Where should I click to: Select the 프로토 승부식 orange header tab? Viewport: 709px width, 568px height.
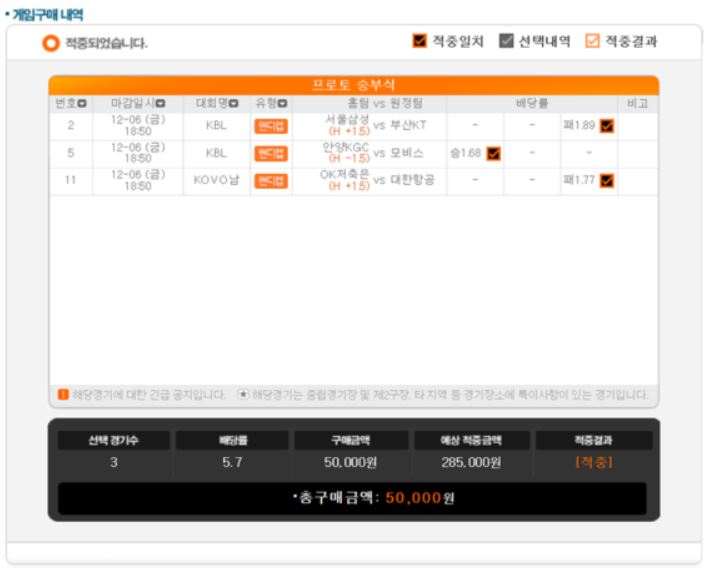pyautogui.click(x=354, y=85)
